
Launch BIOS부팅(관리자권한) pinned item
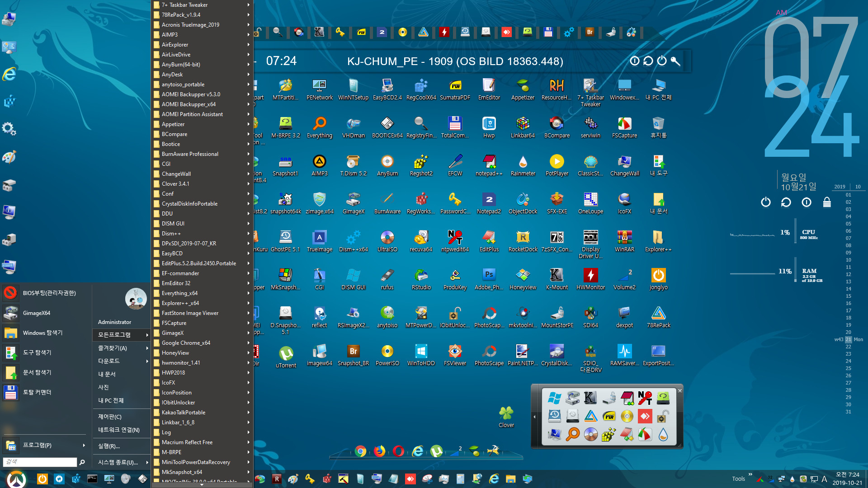(x=45, y=293)
